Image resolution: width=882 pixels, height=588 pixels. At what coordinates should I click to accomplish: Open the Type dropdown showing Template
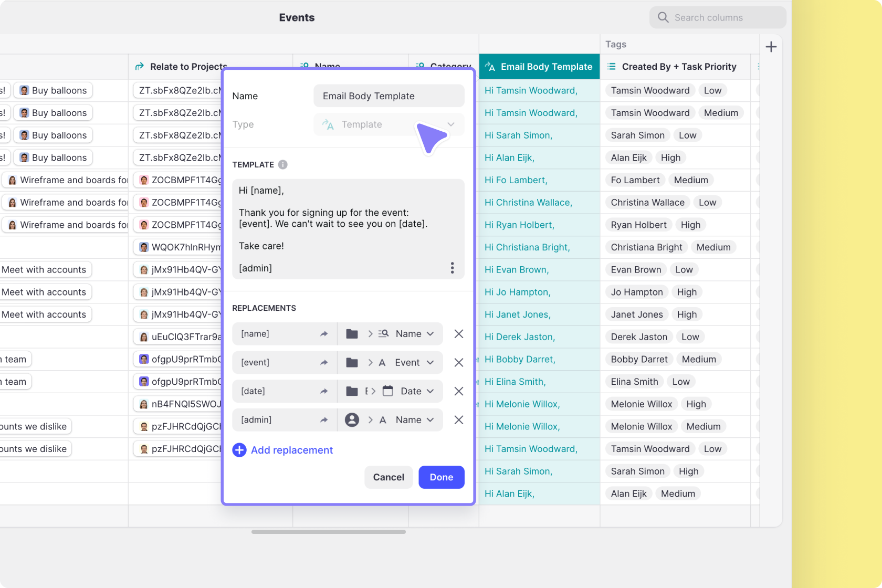point(388,124)
